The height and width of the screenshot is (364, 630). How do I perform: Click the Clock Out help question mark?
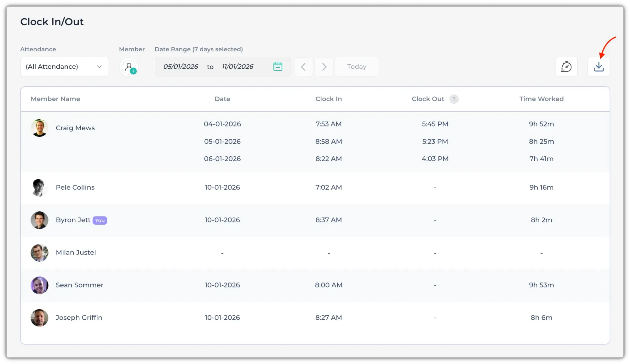[454, 99]
